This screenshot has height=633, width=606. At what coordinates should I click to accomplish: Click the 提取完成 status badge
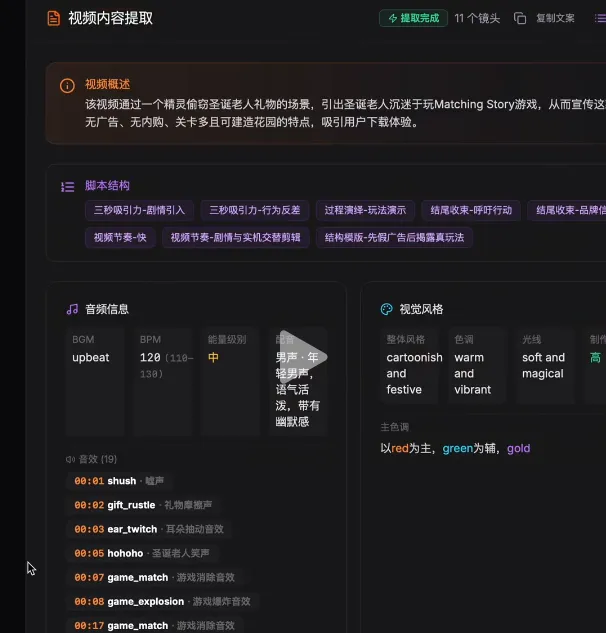[x=413, y=18]
